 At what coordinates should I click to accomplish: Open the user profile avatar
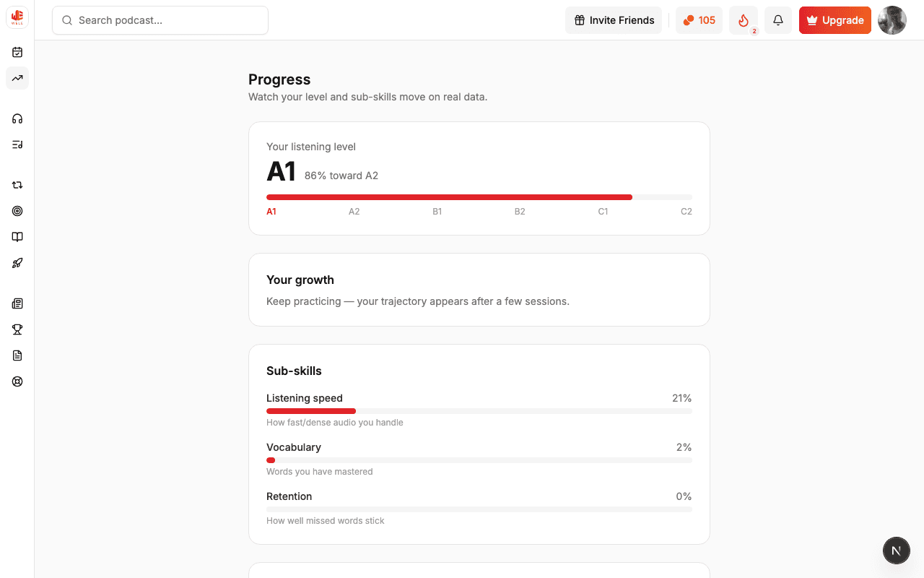click(892, 20)
